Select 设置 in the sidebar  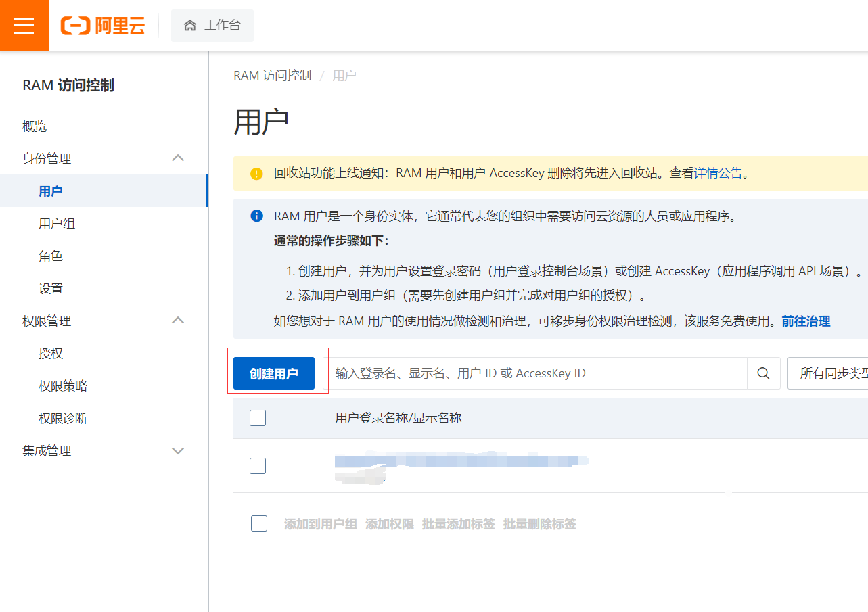(51, 288)
